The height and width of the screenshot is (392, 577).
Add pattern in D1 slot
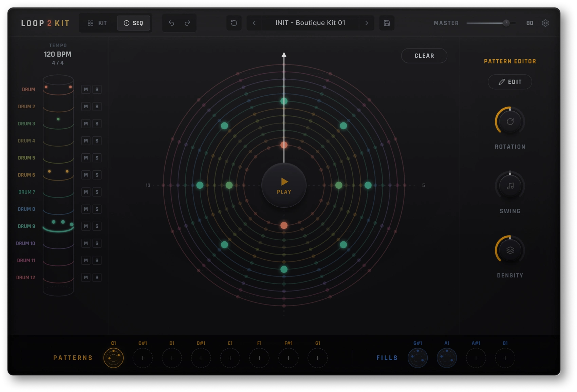(x=172, y=358)
